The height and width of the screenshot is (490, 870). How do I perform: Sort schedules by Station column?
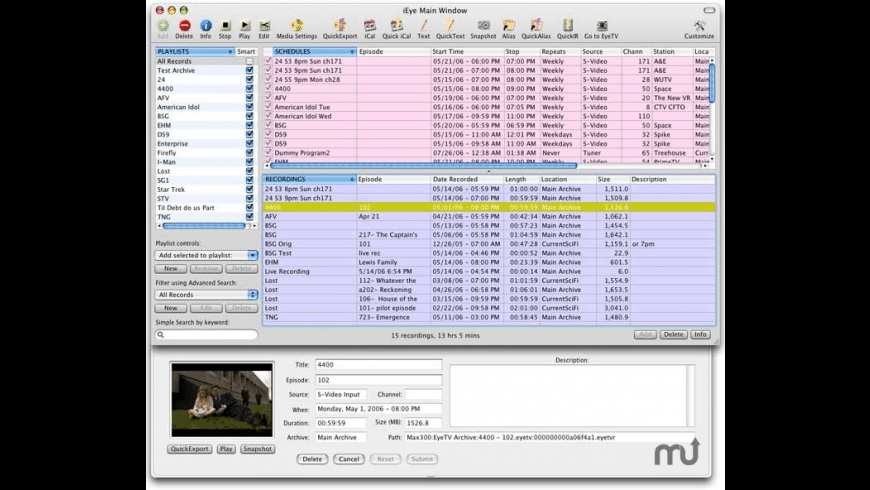(672, 52)
